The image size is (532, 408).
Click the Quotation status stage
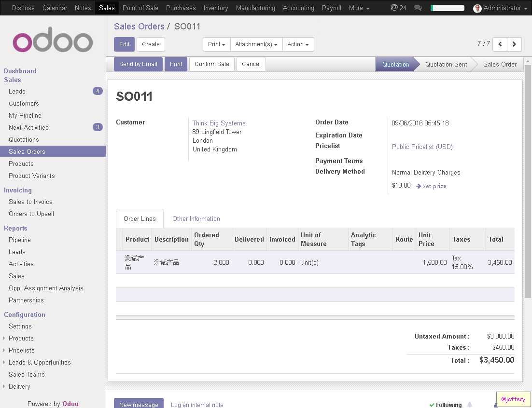click(x=395, y=65)
